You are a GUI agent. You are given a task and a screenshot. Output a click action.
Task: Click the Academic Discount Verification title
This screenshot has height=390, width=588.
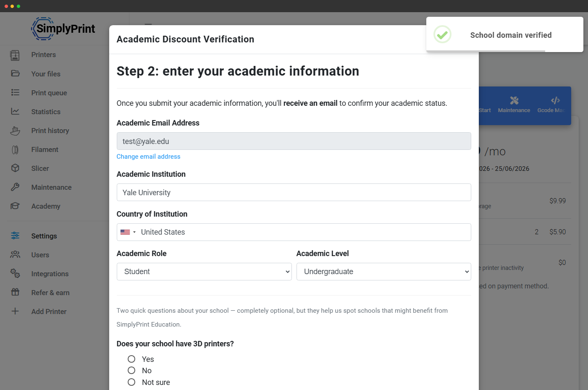(x=185, y=39)
